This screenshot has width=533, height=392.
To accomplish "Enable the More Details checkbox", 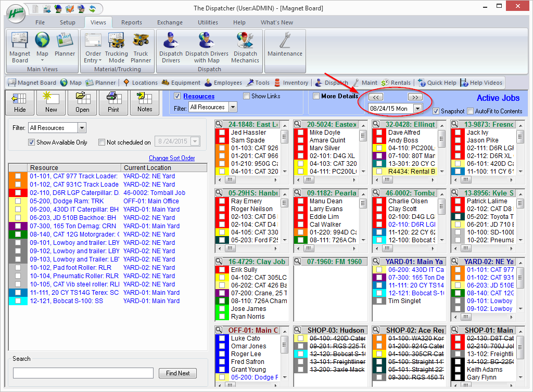I will tap(316, 96).
